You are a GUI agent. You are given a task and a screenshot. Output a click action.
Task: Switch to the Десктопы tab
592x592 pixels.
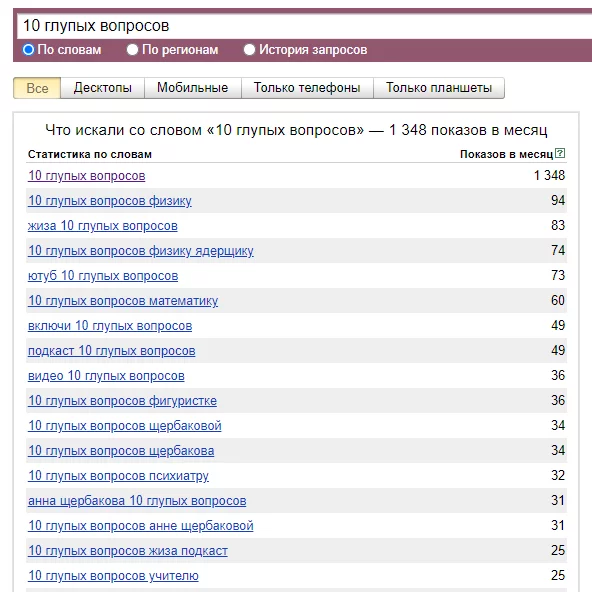click(x=103, y=88)
